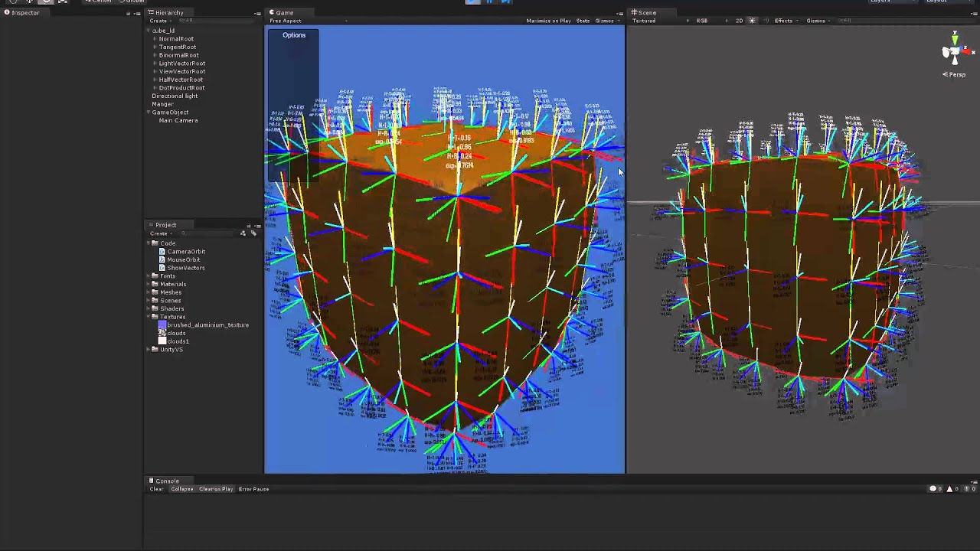The image size is (980, 551).
Task: Switch Persp projection label in Scene
Action: [x=955, y=74]
